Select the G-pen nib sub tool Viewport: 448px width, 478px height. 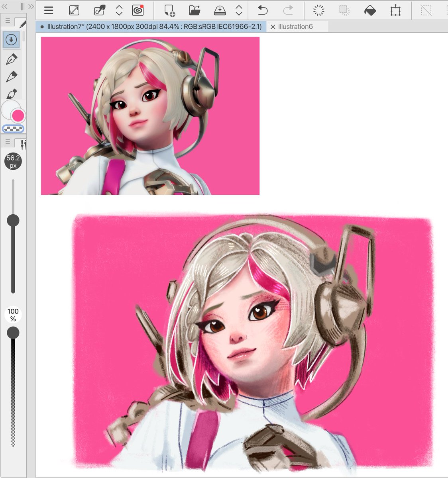11,59
